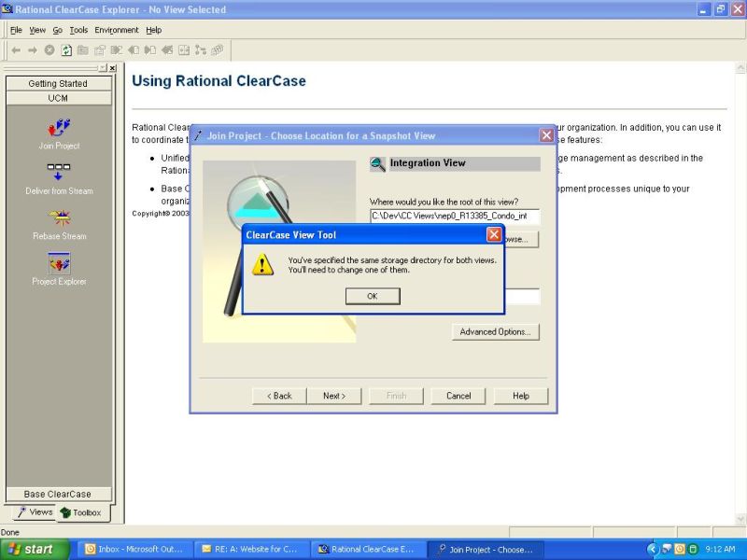Viewport: 747px width, 560px height.
Task: Click the 9:12 AM clock
Action: [x=720, y=549]
